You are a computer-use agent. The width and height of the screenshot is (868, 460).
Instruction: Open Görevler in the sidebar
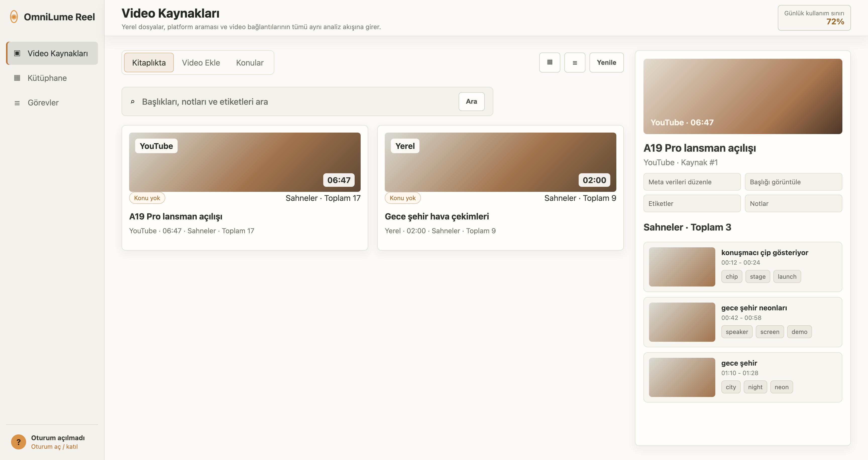[x=52, y=103]
